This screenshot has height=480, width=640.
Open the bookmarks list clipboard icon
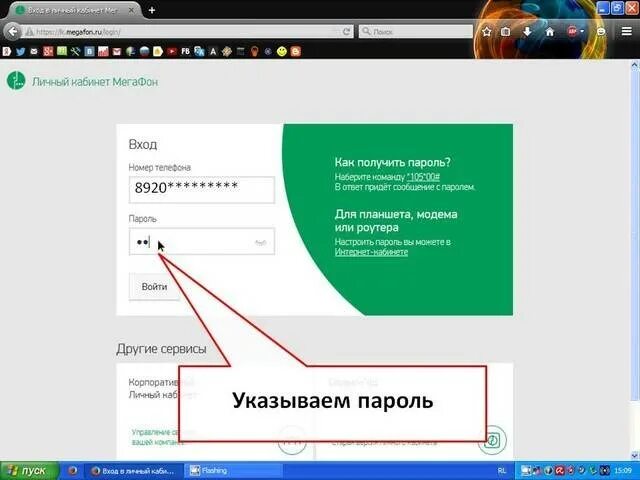click(505, 32)
